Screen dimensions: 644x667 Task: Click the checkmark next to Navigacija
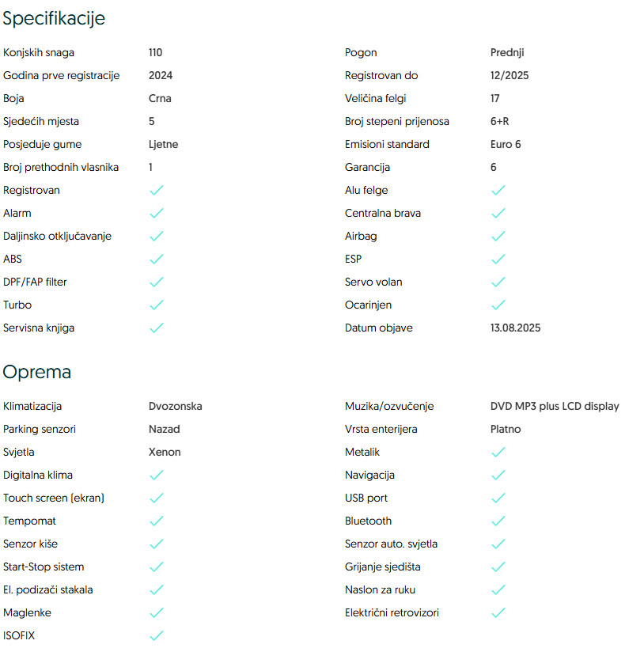tap(498, 476)
